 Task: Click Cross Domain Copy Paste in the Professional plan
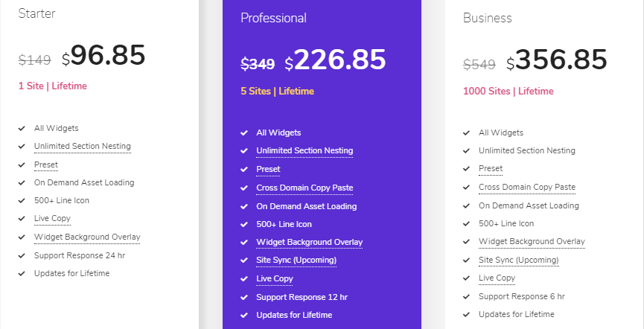[x=305, y=188]
